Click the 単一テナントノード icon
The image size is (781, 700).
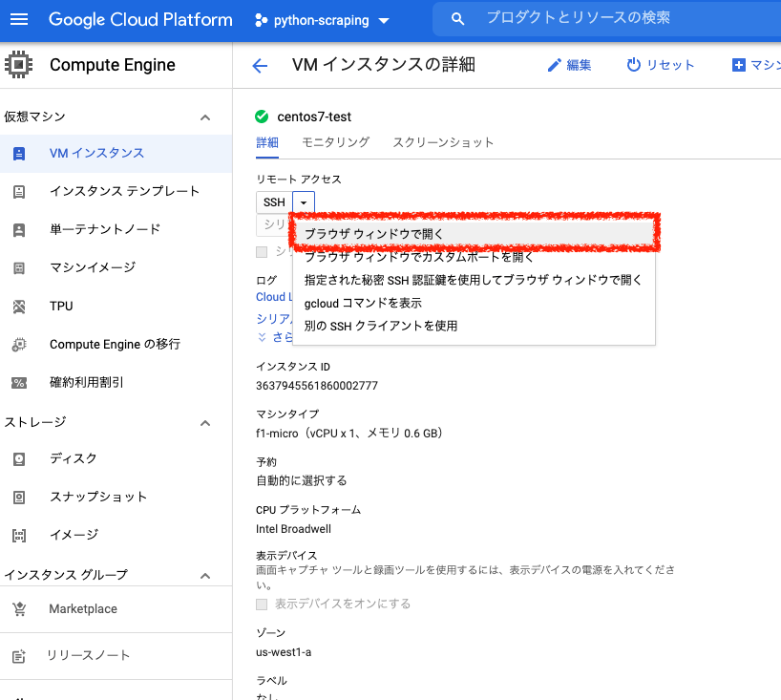(x=19, y=230)
